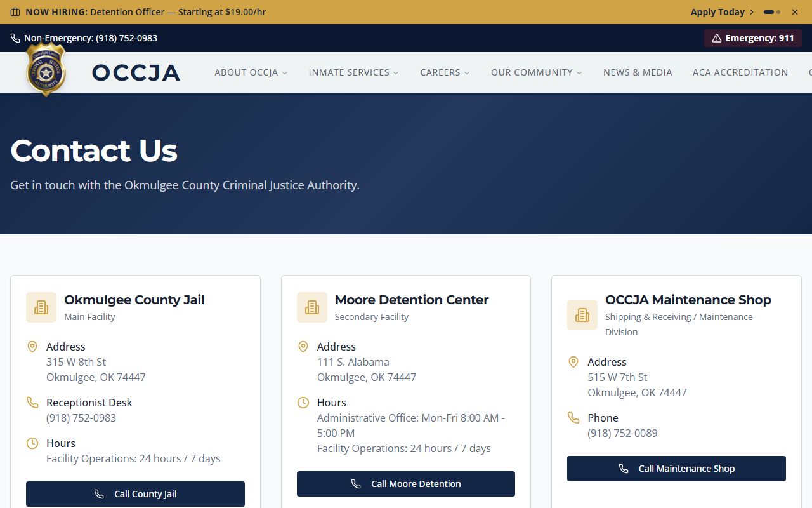Click the Call Moore Detention button
The height and width of the screenshot is (508, 812).
coord(406,484)
